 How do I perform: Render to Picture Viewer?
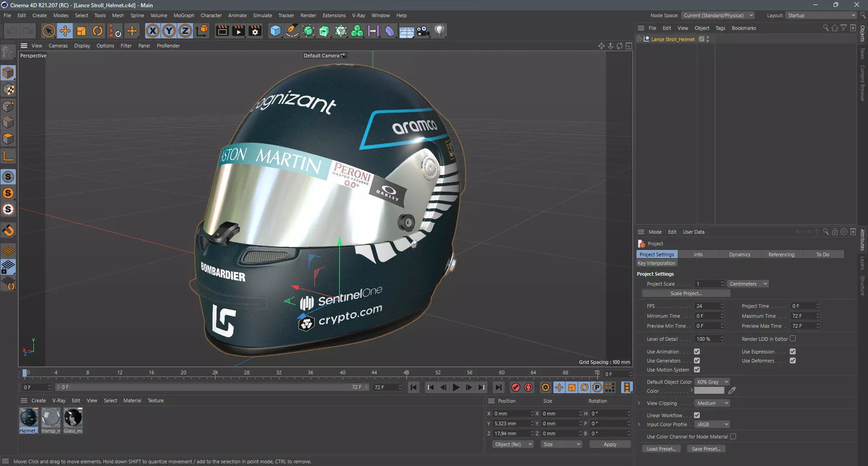click(x=238, y=31)
